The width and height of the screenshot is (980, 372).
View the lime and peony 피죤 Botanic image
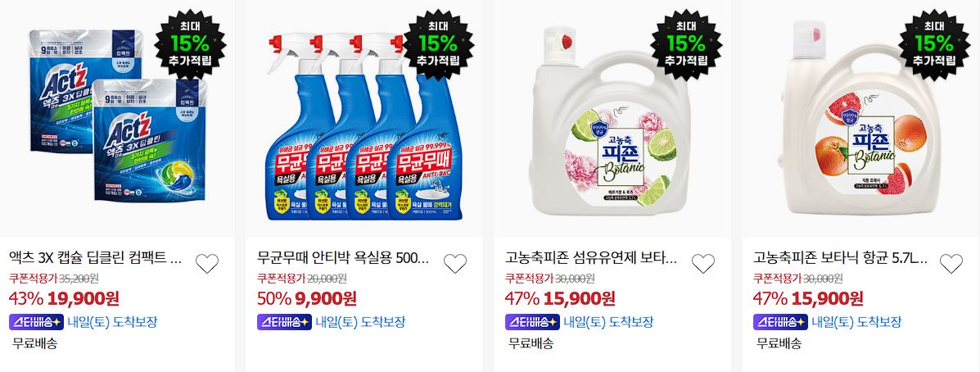tap(612, 119)
